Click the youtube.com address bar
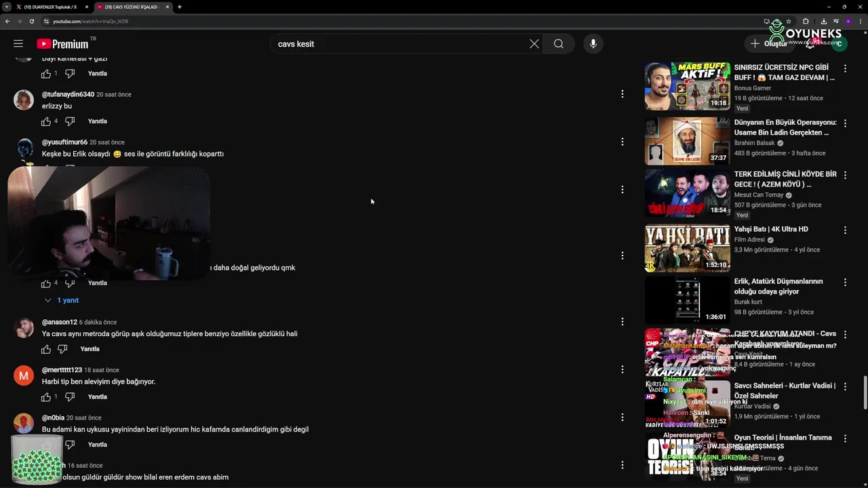 tap(407, 21)
